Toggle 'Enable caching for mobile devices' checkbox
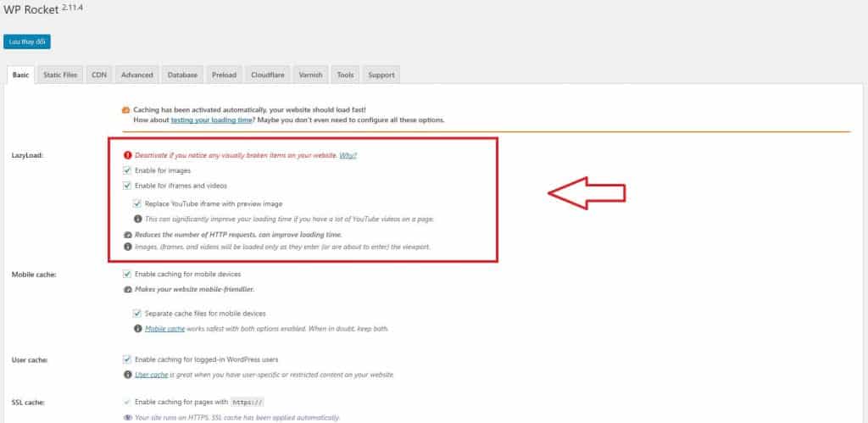 tap(127, 274)
